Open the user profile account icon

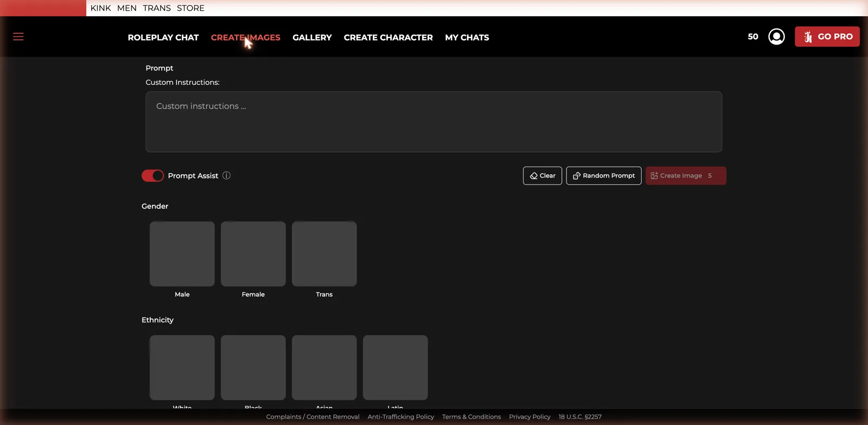[776, 36]
